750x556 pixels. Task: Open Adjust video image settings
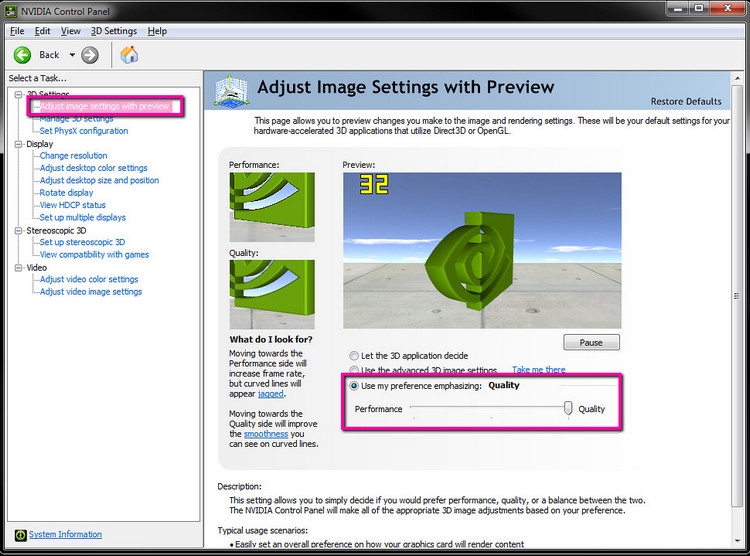90,292
